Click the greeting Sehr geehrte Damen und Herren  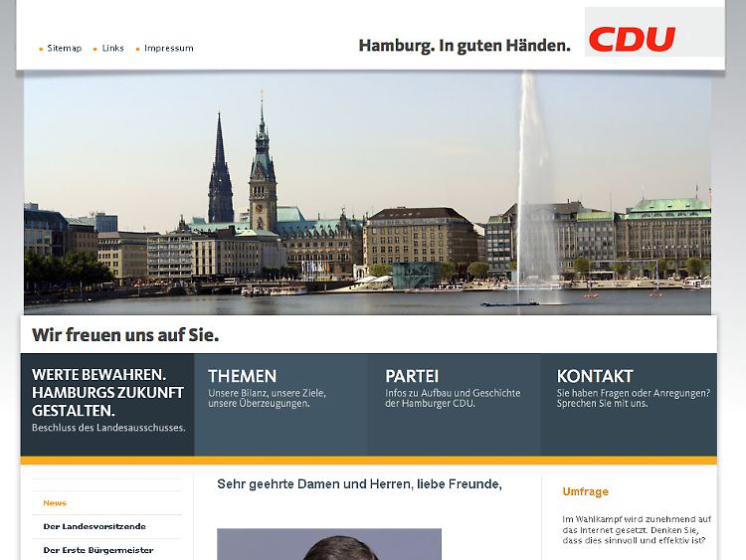(360, 483)
